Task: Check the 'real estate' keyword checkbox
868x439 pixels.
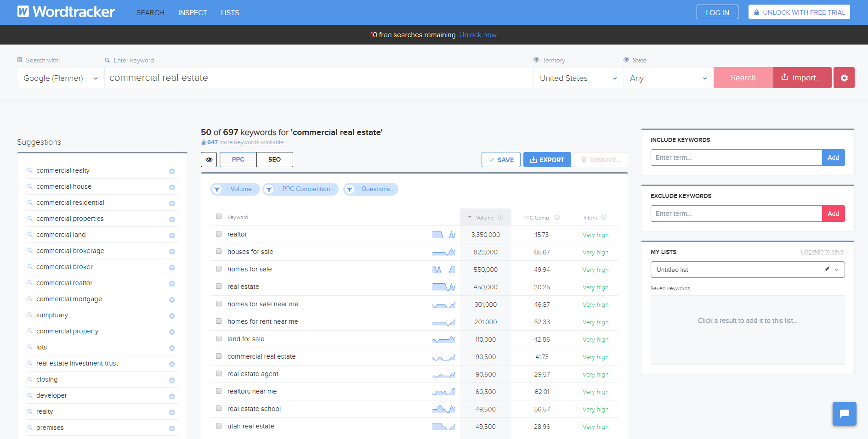Action: (219, 286)
